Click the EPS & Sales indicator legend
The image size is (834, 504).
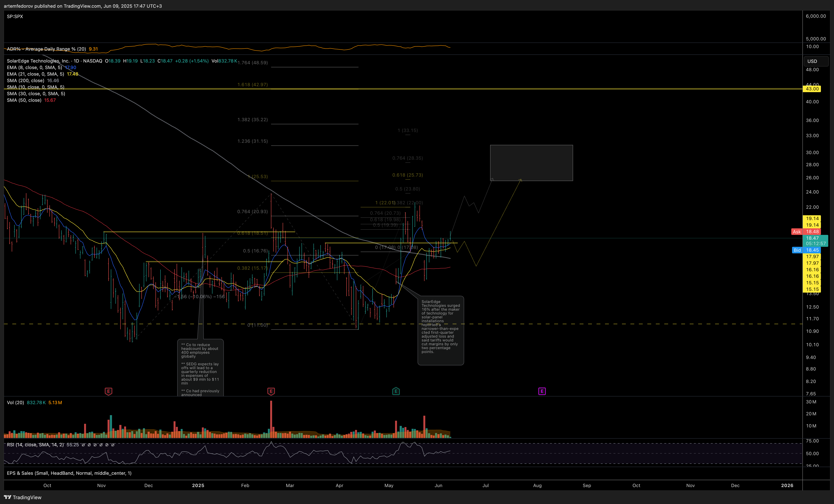point(69,473)
